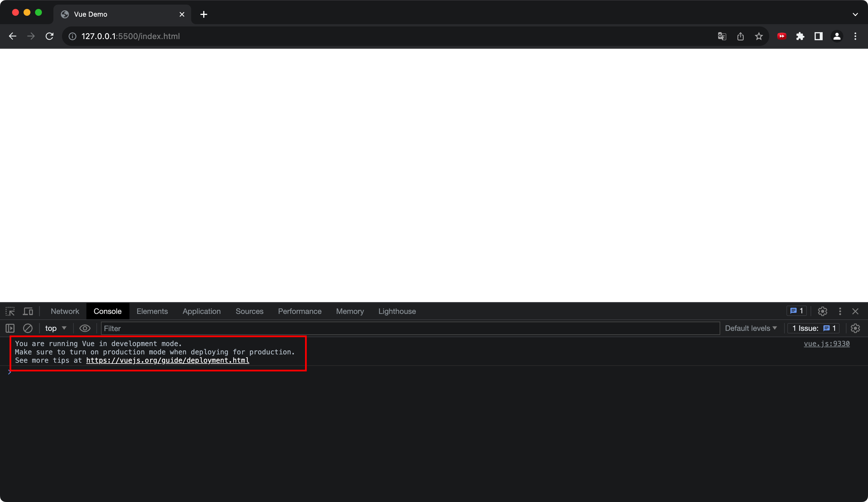Open the vuejs.org deployment guide link
The width and height of the screenshot is (868, 502).
click(167, 360)
